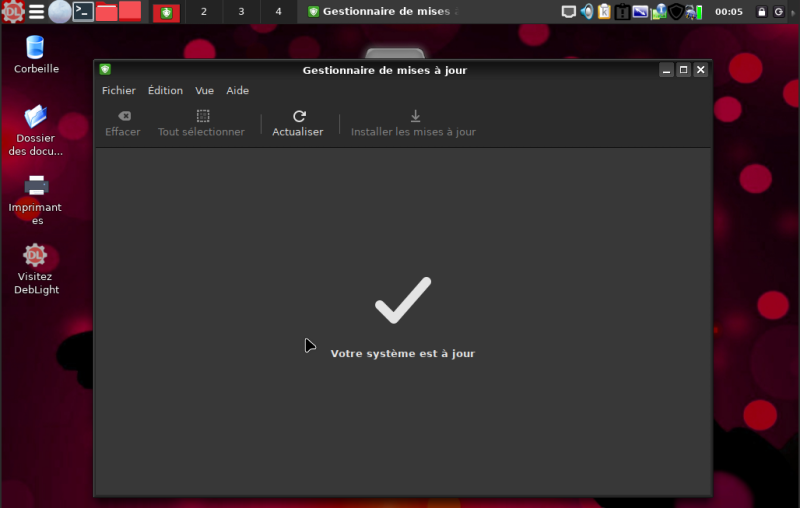This screenshot has height=508, width=800.
Task: Click the lock screen padlock icon
Action: tap(762, 12)
